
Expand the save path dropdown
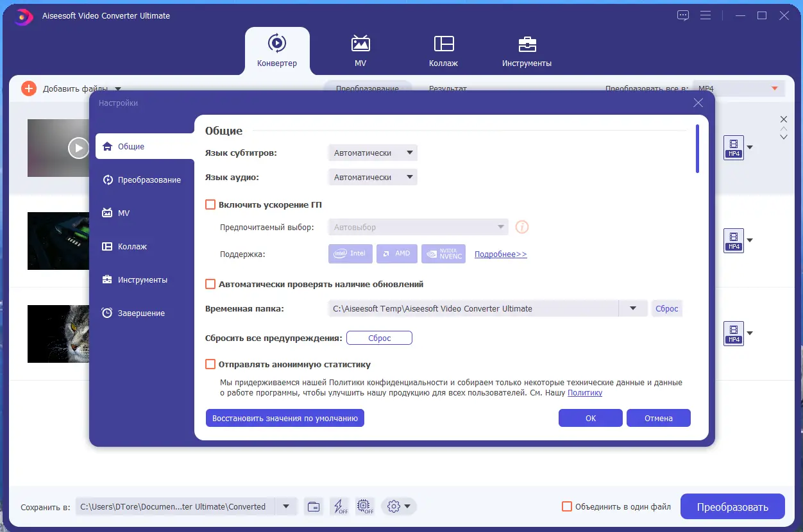tap(286, 506)
